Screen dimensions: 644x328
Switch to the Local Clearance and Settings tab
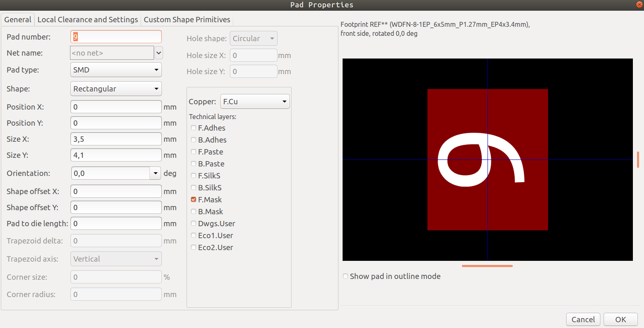click(x=88, y=19)
